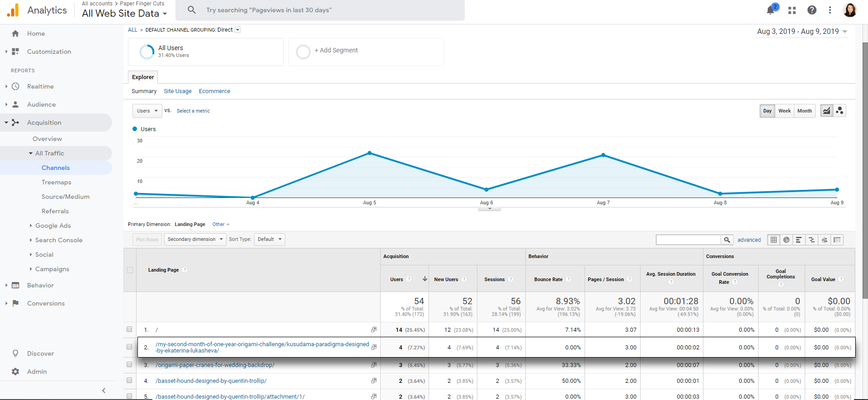Click the advanced filter link
The height and width of the screenshot is (400, 868).
click(749, 240)
